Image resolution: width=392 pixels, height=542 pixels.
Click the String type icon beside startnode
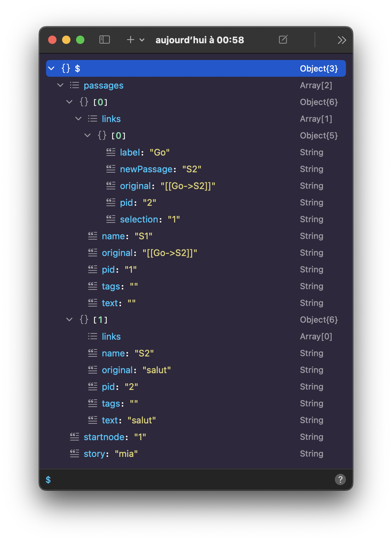74,437
